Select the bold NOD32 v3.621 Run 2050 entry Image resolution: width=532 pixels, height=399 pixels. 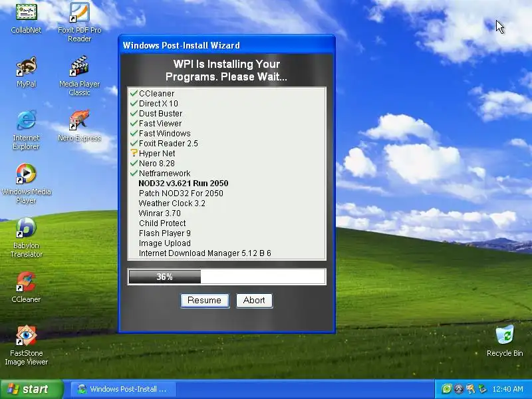[184, 184]
